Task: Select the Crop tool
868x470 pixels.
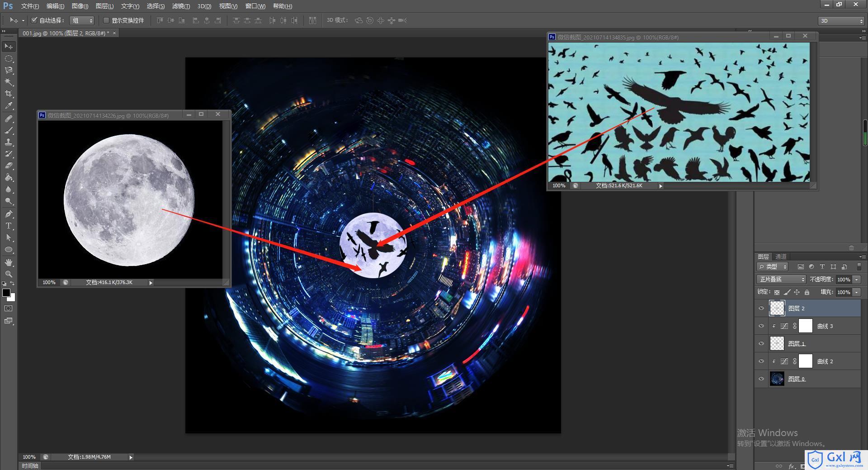Action: coord(9,94)
